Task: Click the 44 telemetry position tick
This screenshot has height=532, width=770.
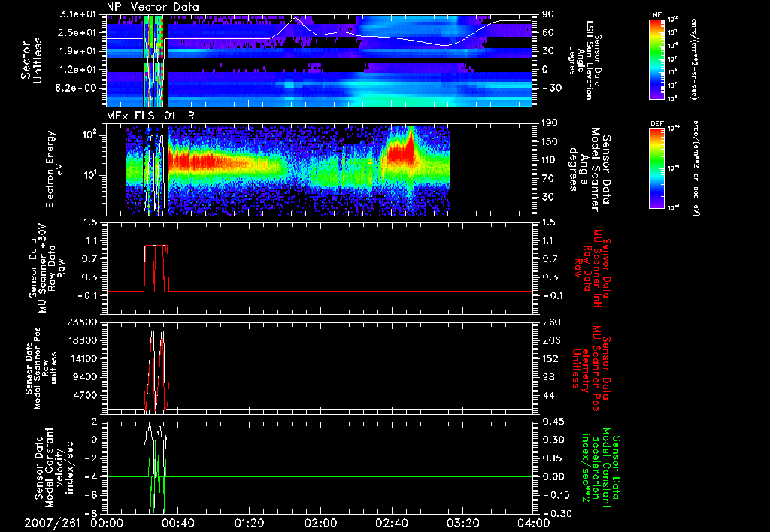Action: [547, 395]
